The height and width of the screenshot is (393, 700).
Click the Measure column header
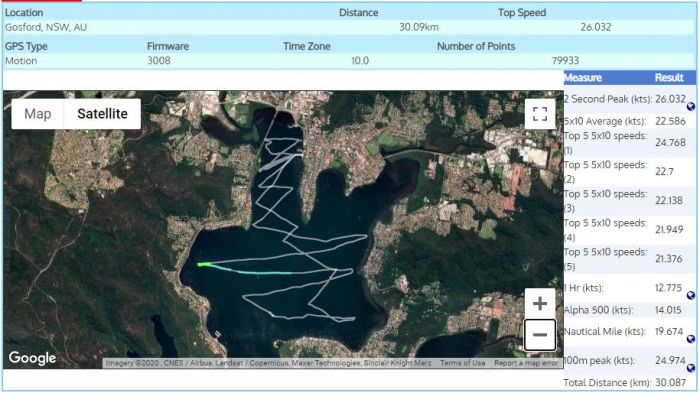[583, 78]
